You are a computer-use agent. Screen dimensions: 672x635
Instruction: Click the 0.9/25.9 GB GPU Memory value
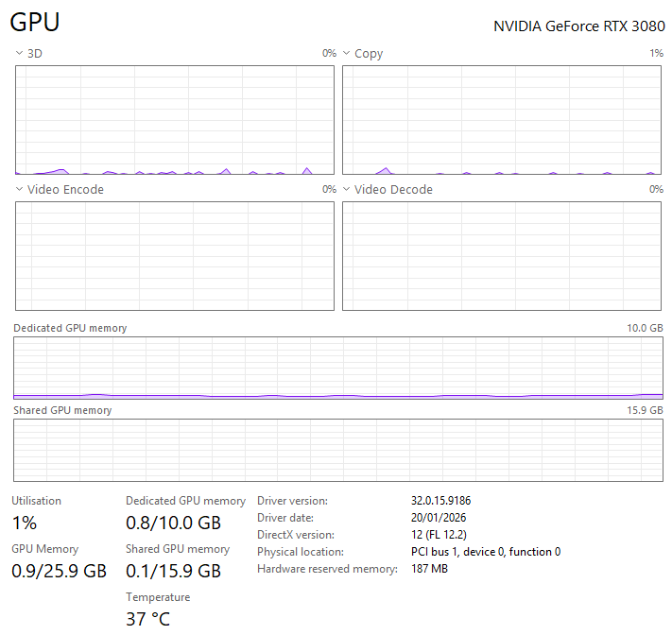59,571
